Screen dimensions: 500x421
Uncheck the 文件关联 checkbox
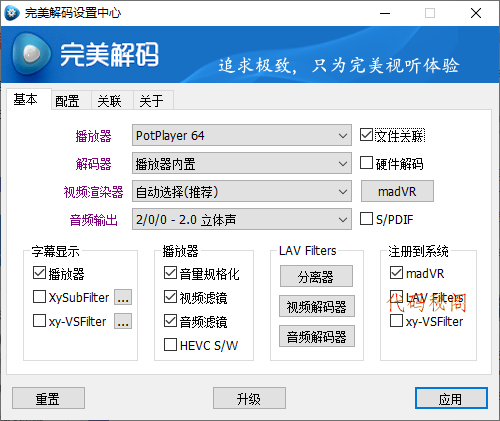(366, 135)
